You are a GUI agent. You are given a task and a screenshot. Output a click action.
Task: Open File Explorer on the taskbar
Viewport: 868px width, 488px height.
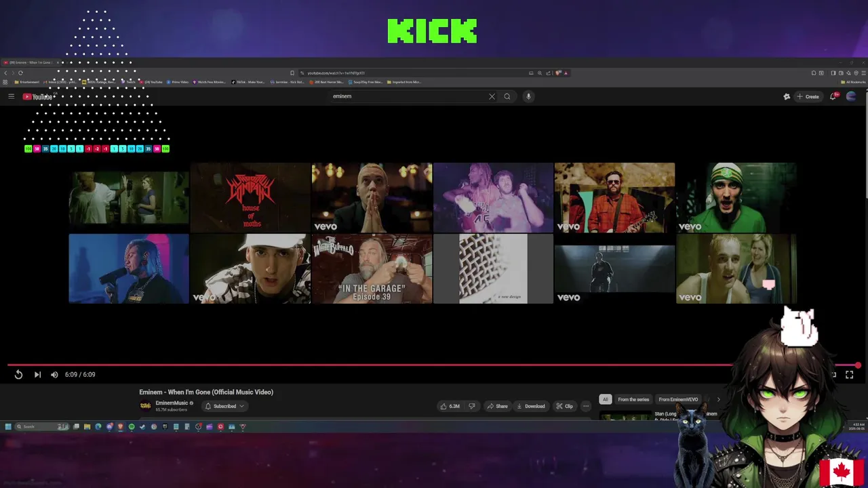point(87,426)
